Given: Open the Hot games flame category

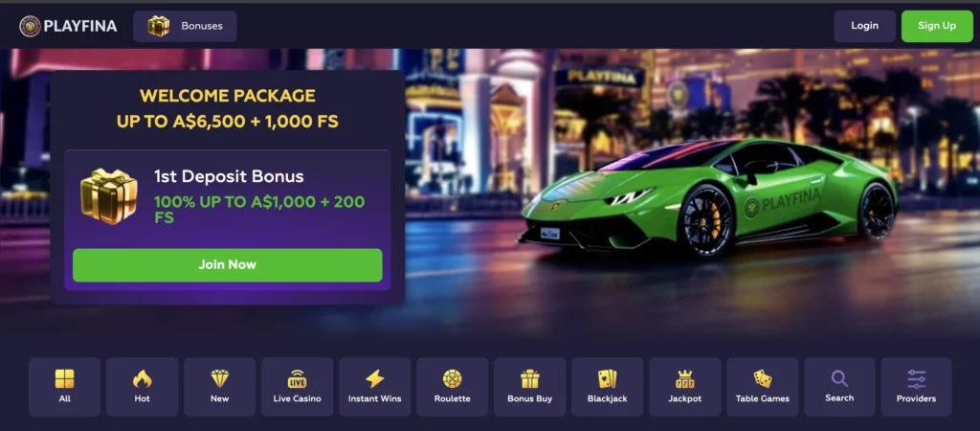Looking at the screenshot, I should pyautogui.click(x=142, y=387).
